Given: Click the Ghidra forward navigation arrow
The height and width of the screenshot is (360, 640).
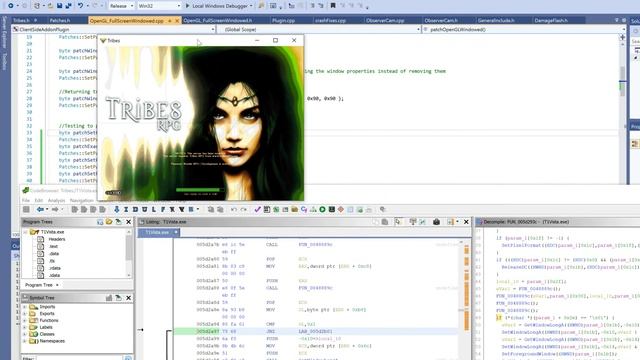Looking at the screenshot, I should (x=55, y=209).
